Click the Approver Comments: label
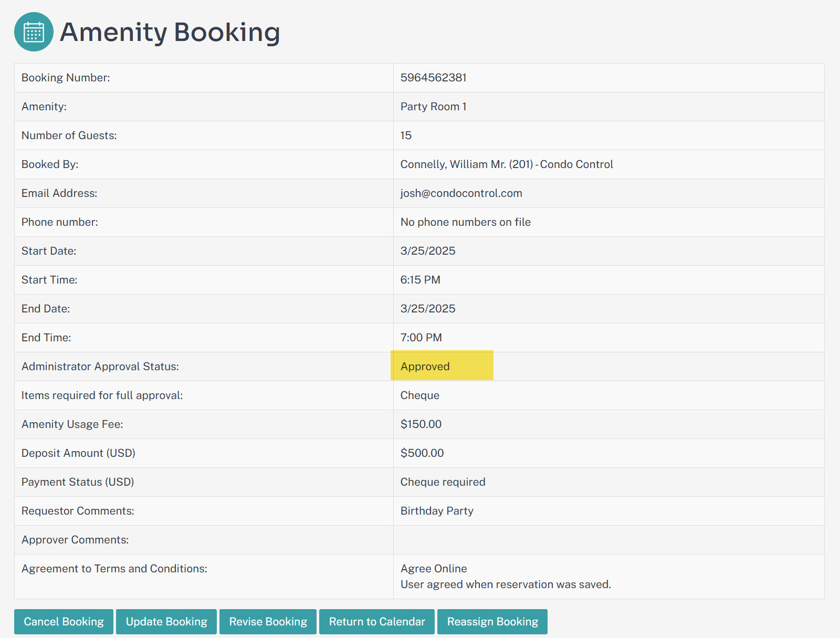This screenshot has width=840, height=638. point(75,540)
